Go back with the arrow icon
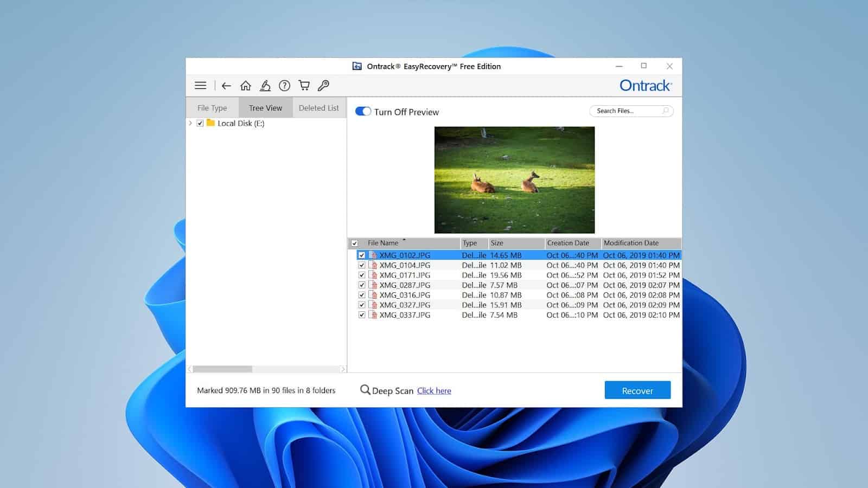 coord(226,86)
